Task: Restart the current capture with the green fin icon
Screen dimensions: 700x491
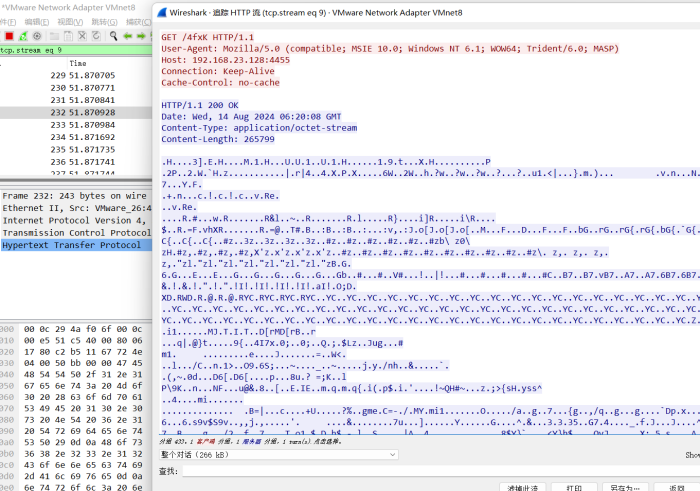Action: pyautogui.click(x=21, y=36)
